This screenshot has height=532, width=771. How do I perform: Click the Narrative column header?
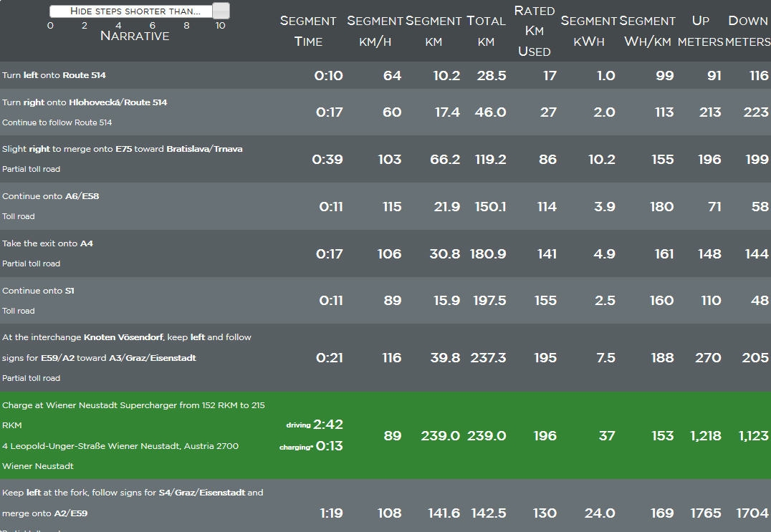coord(135,36)
